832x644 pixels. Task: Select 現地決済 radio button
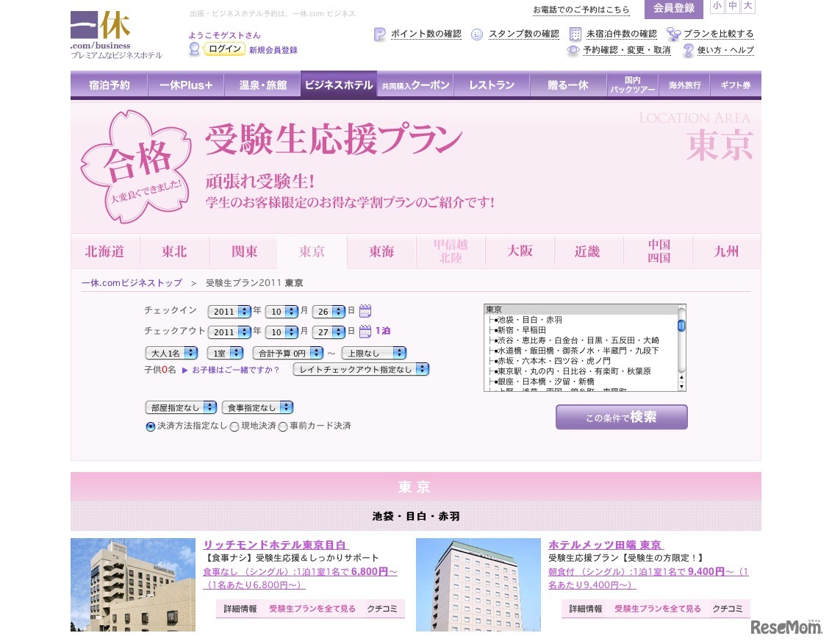click(234, 426)
